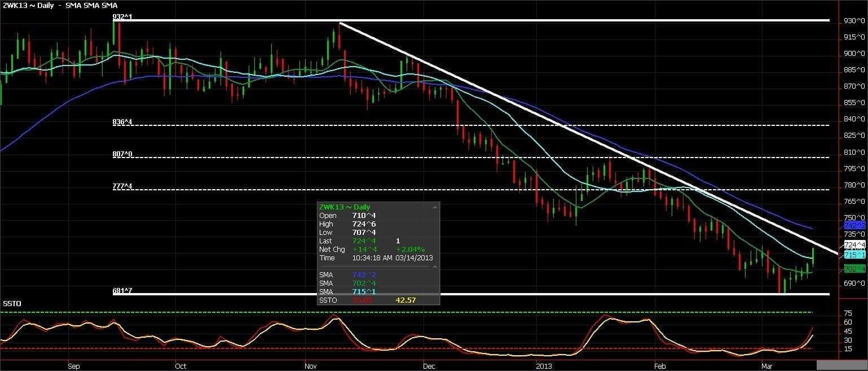Pick the 777^4 dashed level label
The height and width of the screenshot is (371, 868).
pyautogui.click(x=122, y=186)
